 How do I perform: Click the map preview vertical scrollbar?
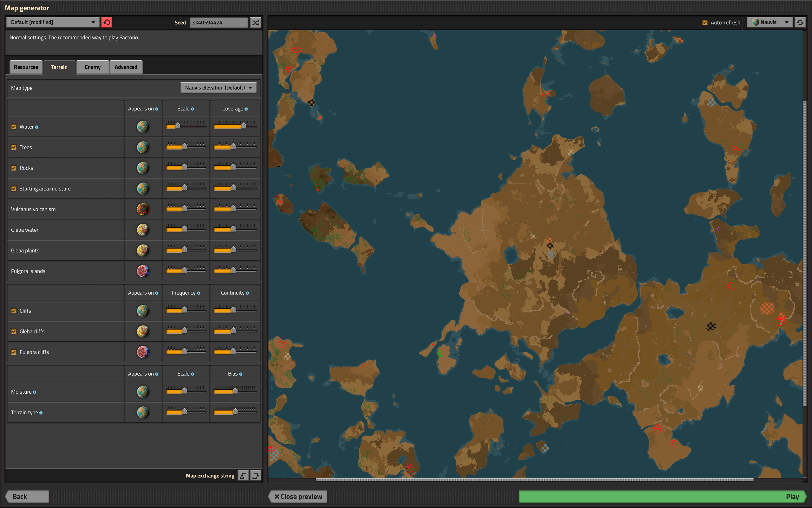click(804, 254)
